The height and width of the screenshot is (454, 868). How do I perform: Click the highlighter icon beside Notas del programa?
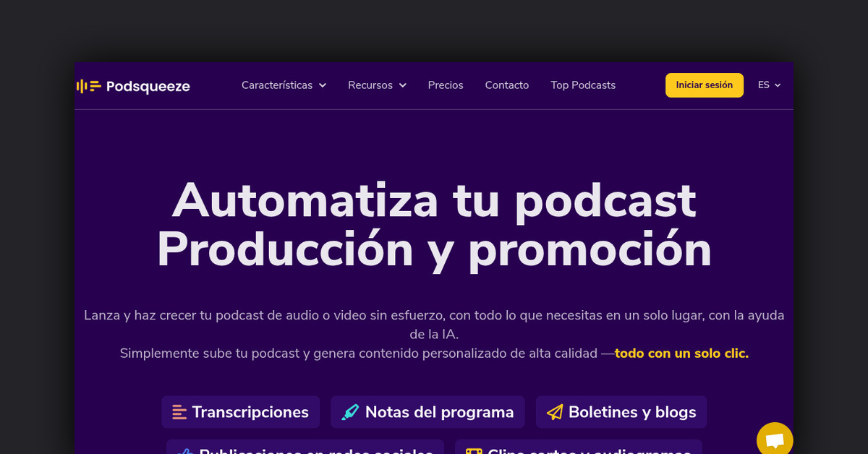pyautogui.click(x=350, y=412)
